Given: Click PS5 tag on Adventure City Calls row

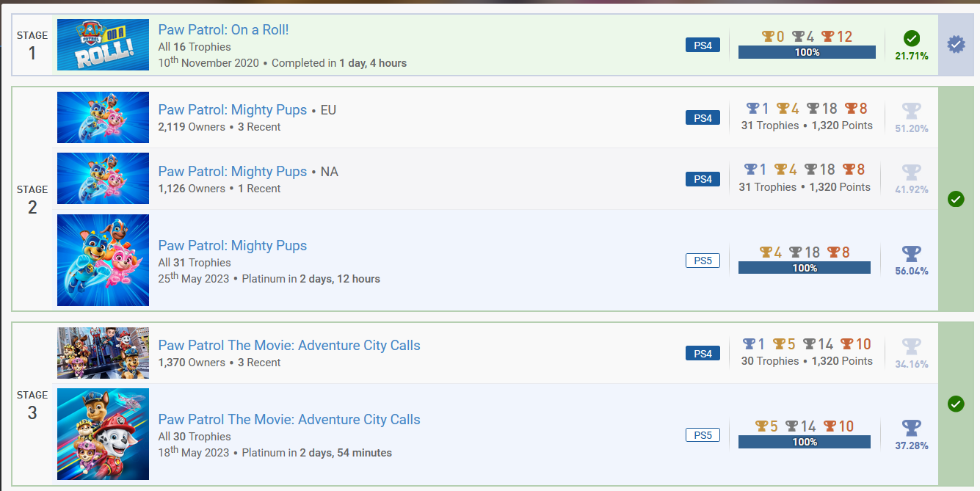Looking at the screenshot, I should pyautogui.click(x=703, y=435).
